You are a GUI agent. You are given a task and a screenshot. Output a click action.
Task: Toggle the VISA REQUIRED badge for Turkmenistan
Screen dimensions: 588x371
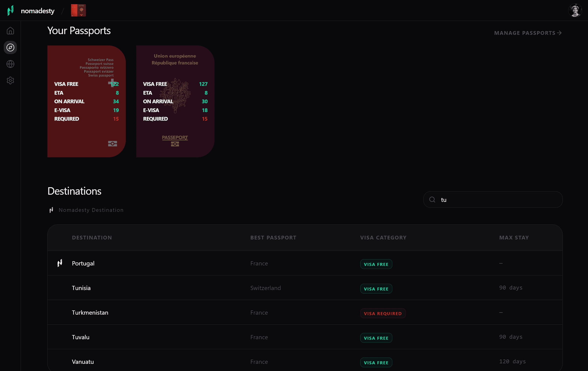pos(383,313)
